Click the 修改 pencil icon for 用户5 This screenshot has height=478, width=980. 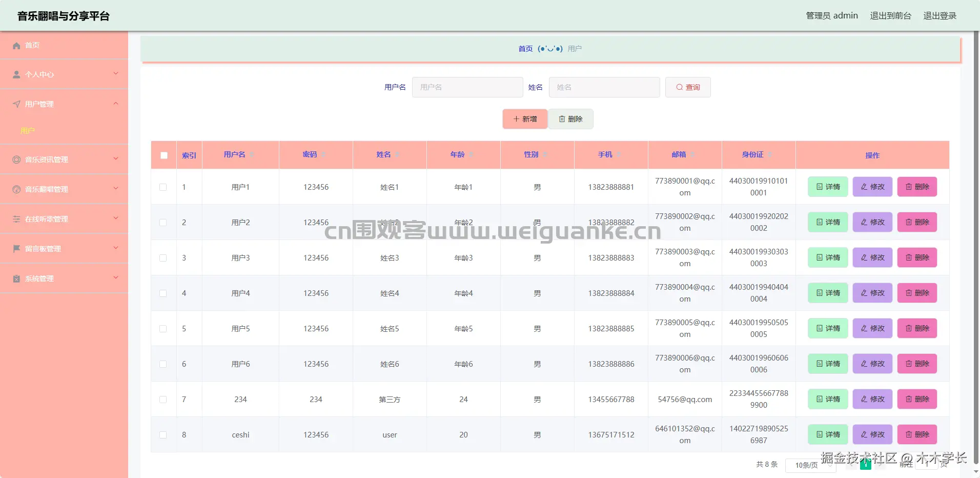[864, 328]
